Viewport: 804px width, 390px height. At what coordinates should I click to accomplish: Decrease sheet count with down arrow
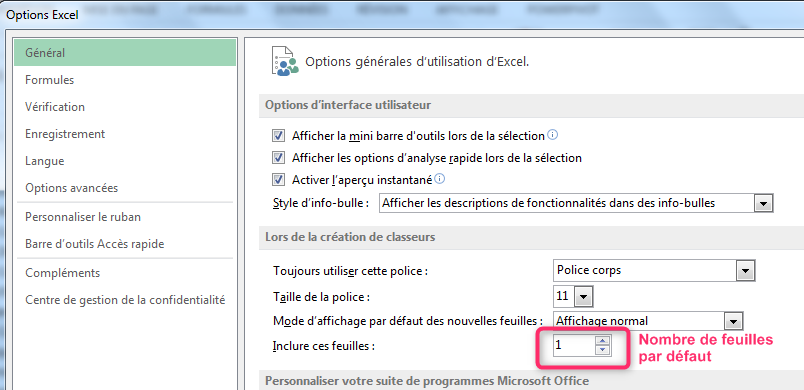click(x=603, y=350)
